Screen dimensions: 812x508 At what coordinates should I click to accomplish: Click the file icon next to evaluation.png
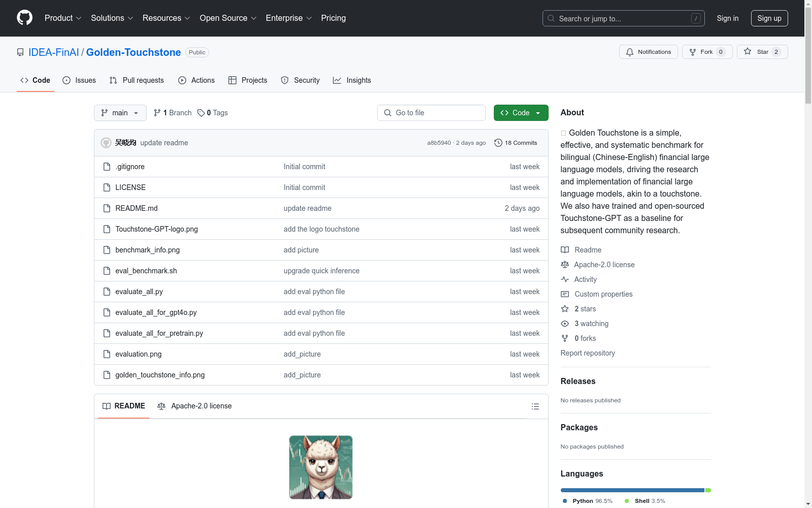(x=107, y=354)
